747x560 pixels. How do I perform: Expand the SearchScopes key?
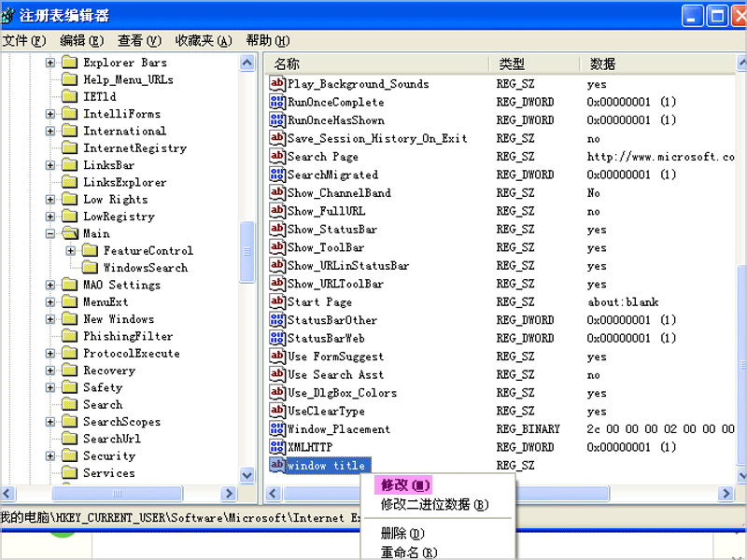tap(50, 422)
